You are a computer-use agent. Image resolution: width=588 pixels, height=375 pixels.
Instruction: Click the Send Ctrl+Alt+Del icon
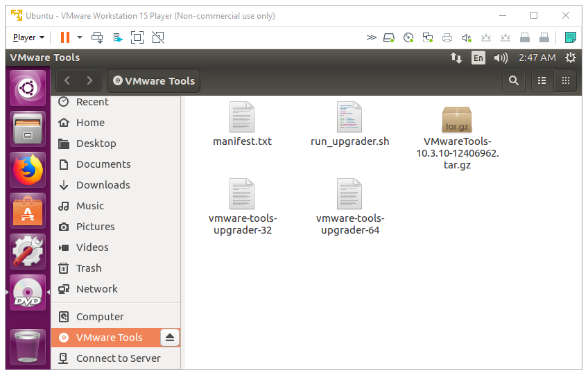(x=97, y=37)
